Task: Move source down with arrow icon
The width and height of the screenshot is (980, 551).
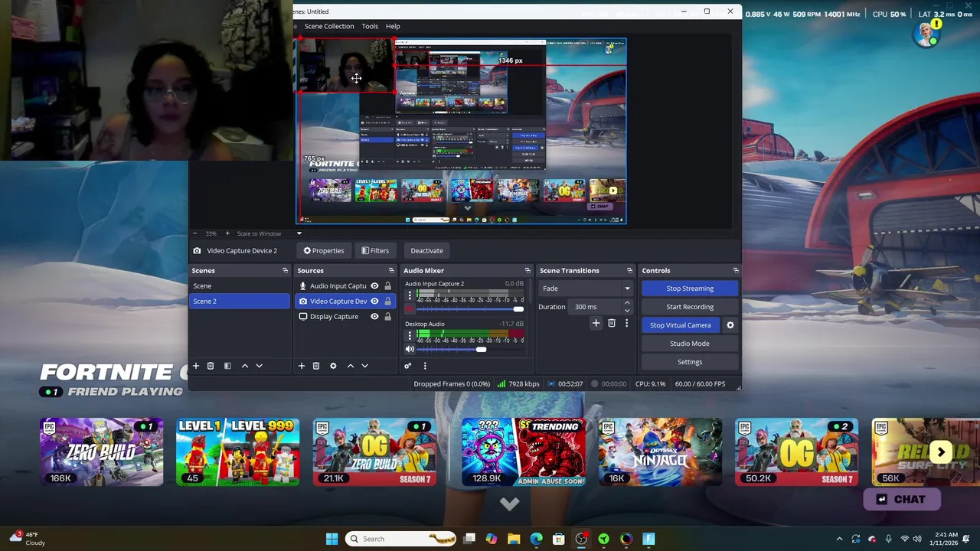Action: 364,366
